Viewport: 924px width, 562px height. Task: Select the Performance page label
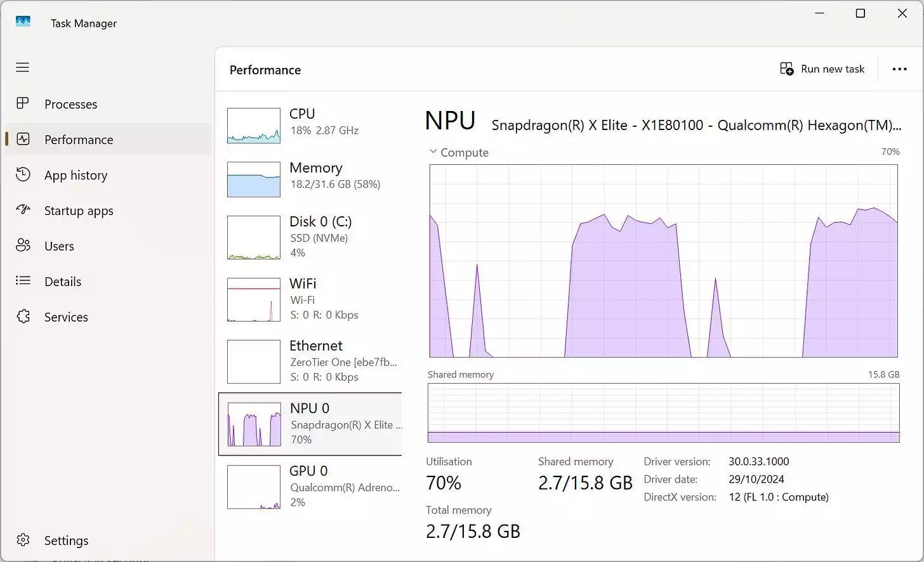79,140
